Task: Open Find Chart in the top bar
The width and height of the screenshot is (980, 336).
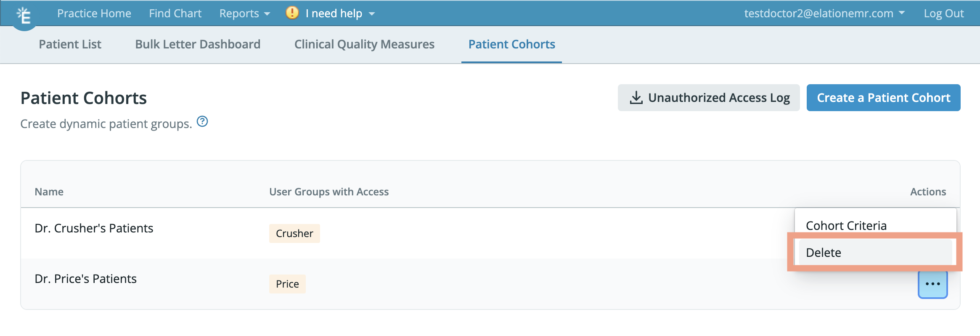Action: tap(175, 13)
